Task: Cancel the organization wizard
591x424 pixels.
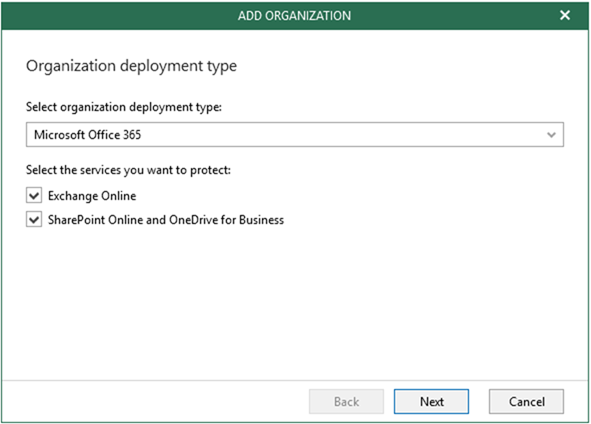Action: (527, 401)
